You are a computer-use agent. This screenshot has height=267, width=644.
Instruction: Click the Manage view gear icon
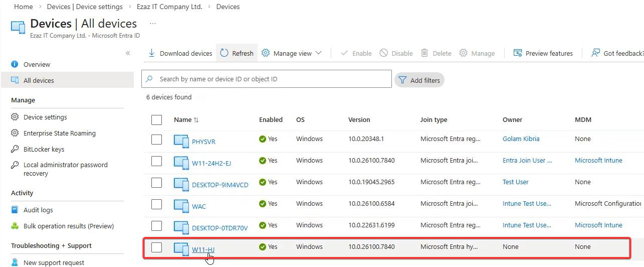click(266, 53)
